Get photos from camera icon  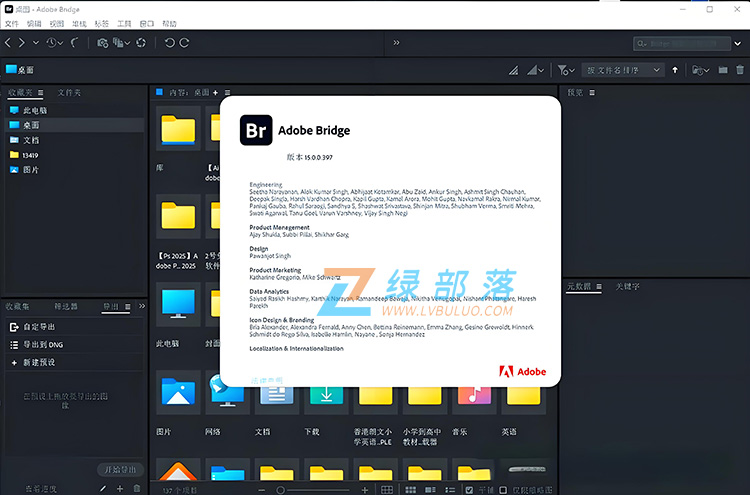coord(102,43)
